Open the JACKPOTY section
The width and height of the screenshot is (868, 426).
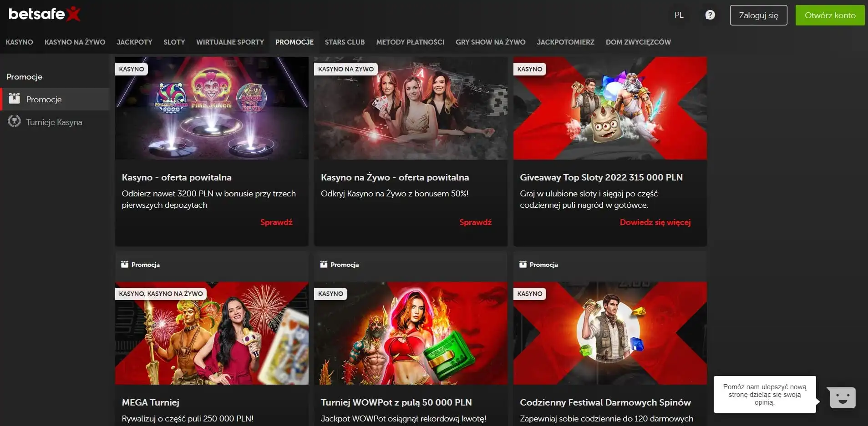[134, 42]
